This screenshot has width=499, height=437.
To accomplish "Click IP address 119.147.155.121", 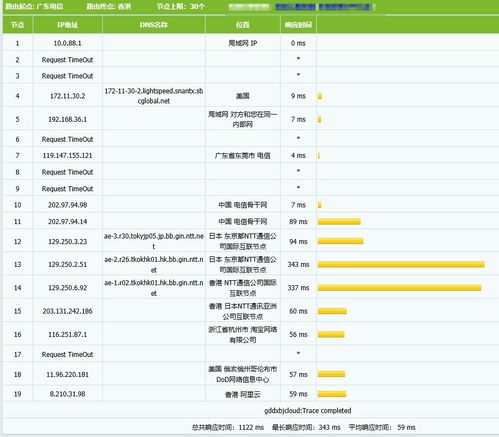I will click(x=67, y=156).
